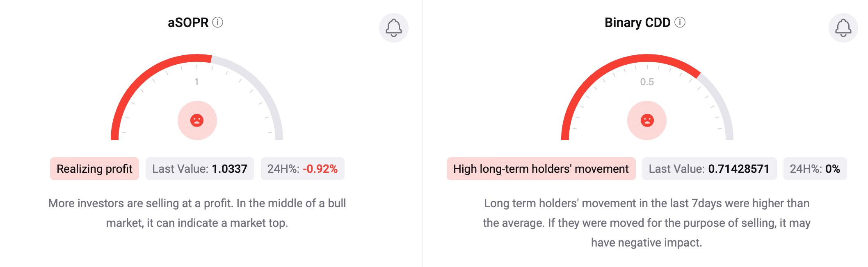Click the aSOPR market top description text
This screenshot has width=868, height=267.
point(197,213)
